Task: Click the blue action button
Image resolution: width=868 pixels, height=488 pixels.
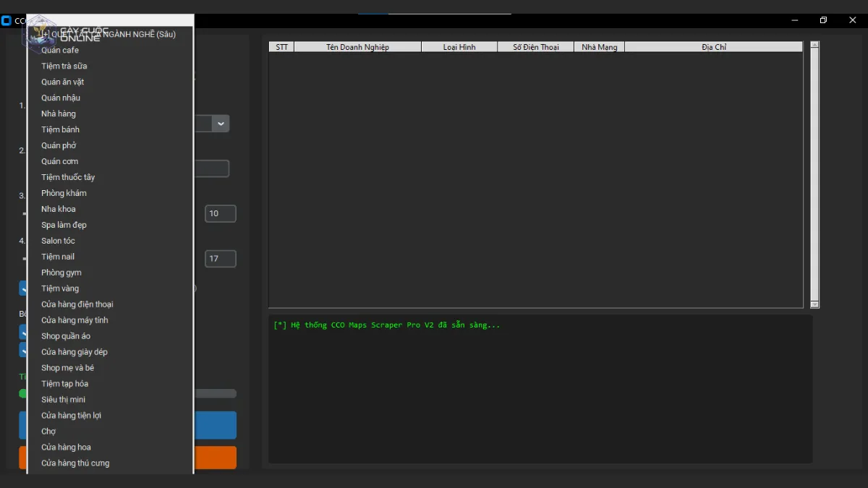Action: pyautogui.click(x=215, y=425)
